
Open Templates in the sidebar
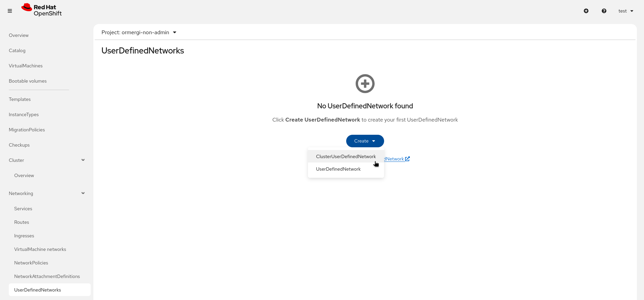tap(20, 99)
